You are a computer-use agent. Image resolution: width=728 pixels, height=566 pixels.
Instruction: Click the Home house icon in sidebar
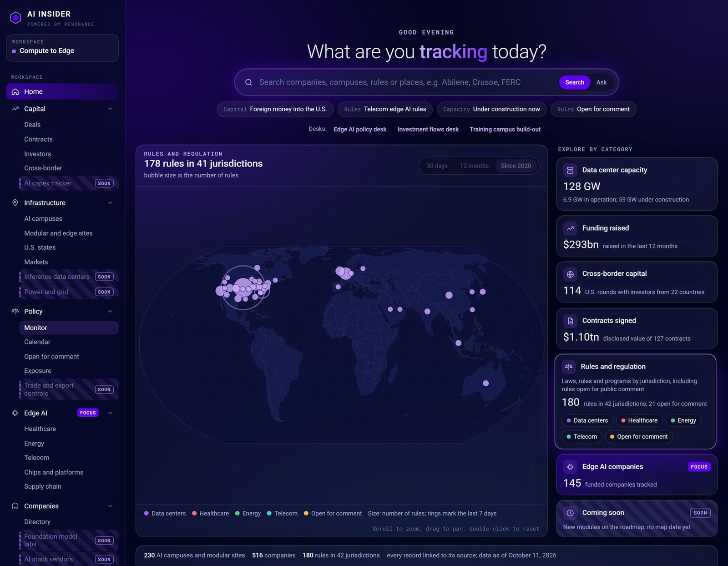point(15,91)
